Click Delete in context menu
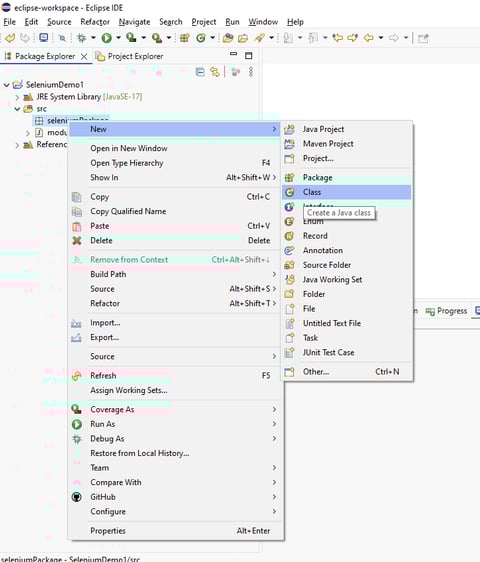The width and height of the screenshot is (480, 562). 175,240
